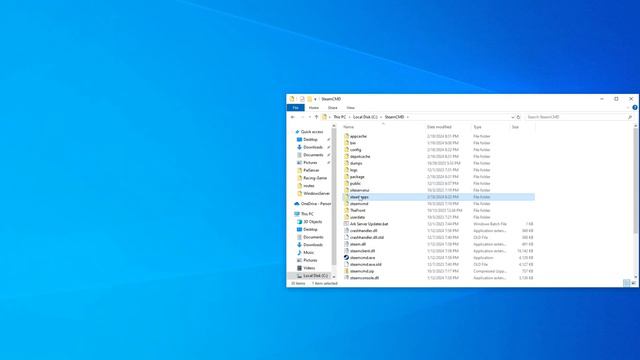
Task: Select crashhandler.dll in file list
Action: coord(363,231)
